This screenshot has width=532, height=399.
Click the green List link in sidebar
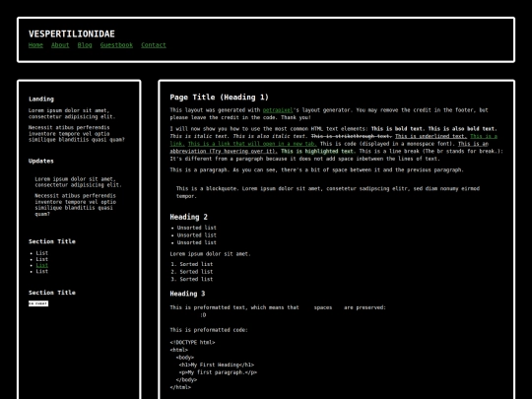click(x=42, y=265)
